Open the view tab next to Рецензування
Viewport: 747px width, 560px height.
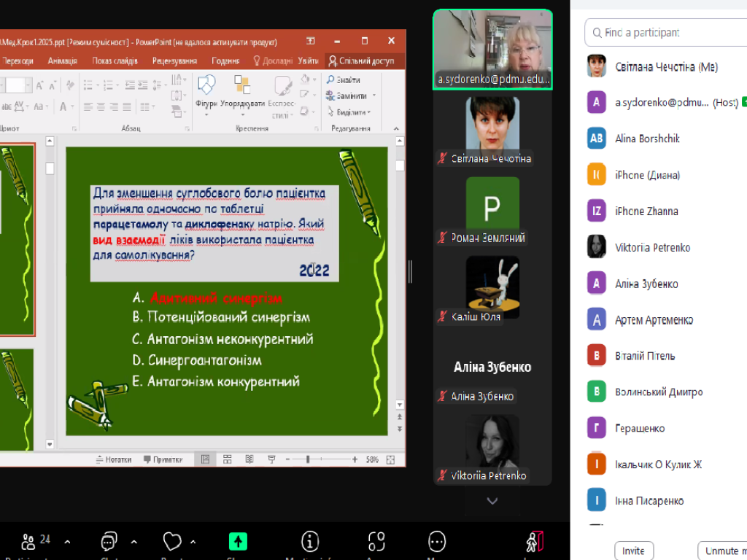point(225,61)
